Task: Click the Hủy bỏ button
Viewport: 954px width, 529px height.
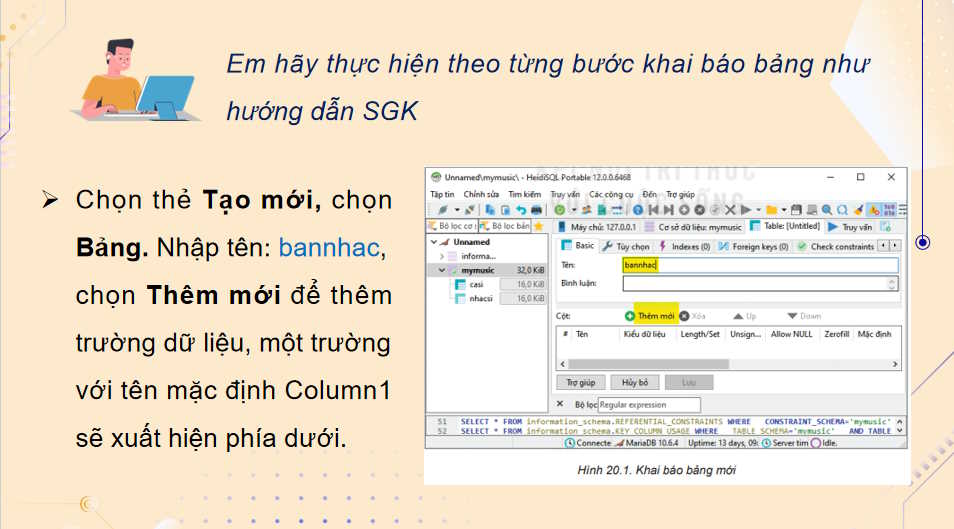Action: (x=635, y=382)
